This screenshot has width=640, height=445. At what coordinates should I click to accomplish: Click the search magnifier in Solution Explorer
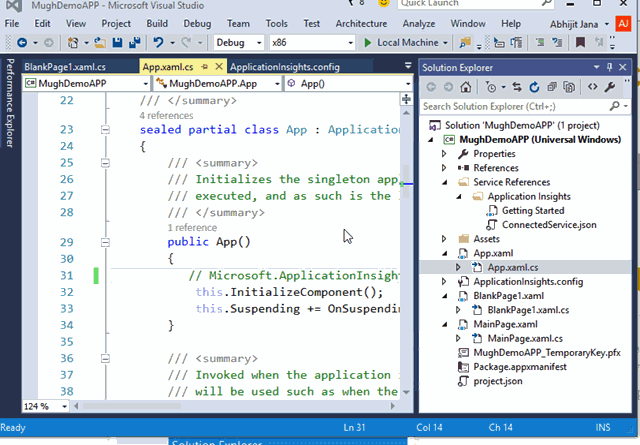tap(614, 106)
